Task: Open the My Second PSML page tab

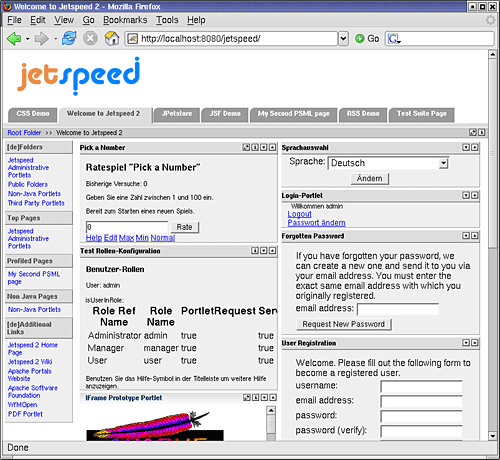Action: pos(293,114)
